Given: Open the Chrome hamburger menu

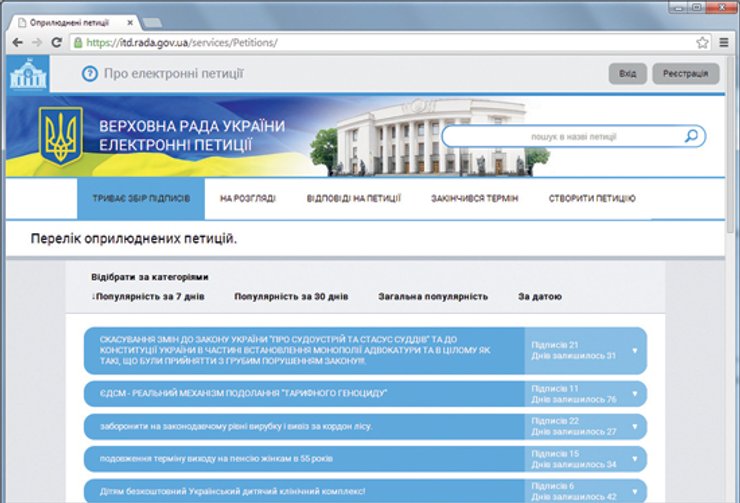Looking at the screenshot, I should click(723, 43).
